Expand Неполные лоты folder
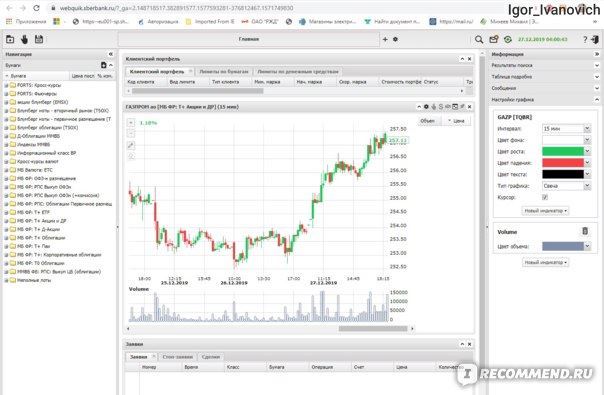 6,280
